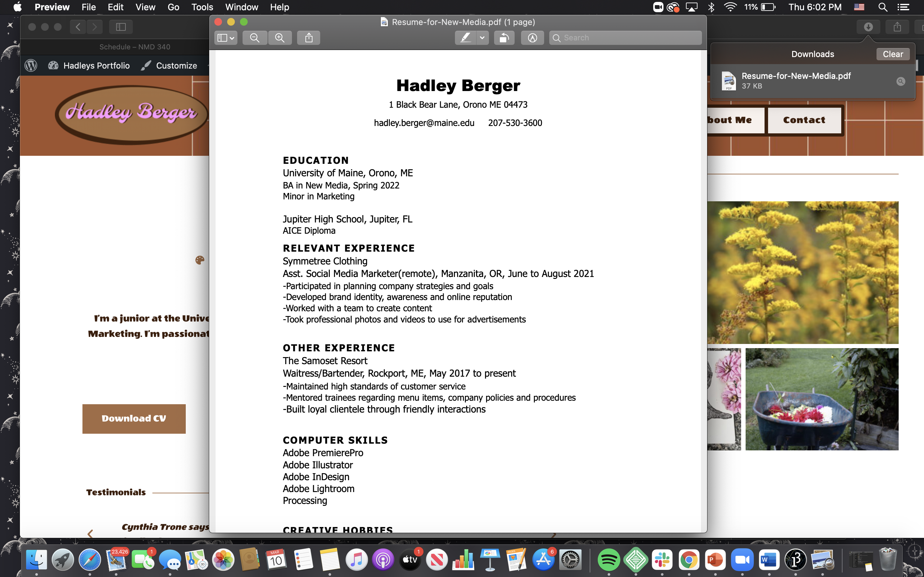Click the Share icon in Preview toolbar

pos(309,38)
